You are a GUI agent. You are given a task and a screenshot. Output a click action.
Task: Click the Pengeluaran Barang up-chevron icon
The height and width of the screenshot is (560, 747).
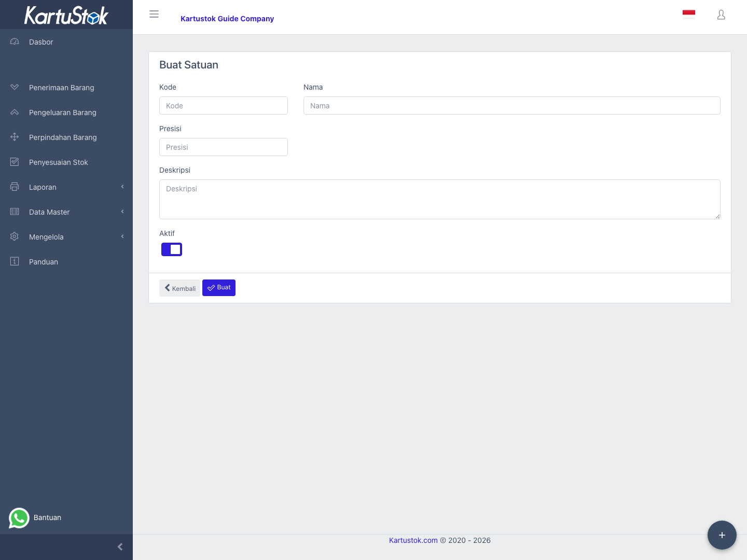pyautogui.click(x=15, y=112)
